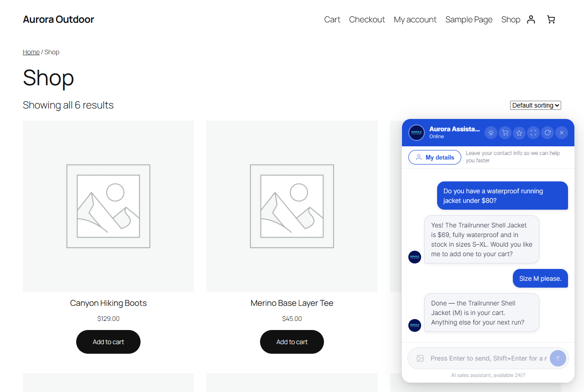This screenshot has width=584, height=392.
Task: Click the Aurora Outdoor site title
Action: (x=58, y=19)
